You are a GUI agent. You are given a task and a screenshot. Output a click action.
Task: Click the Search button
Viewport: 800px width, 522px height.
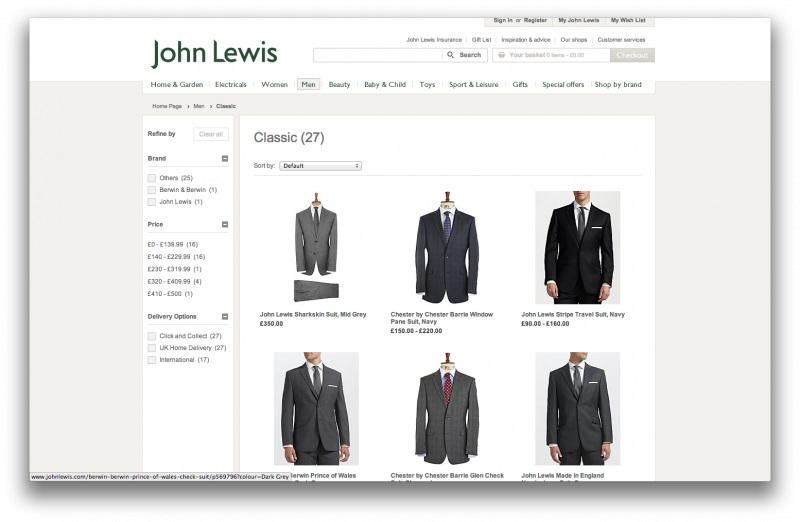(465, 55)
